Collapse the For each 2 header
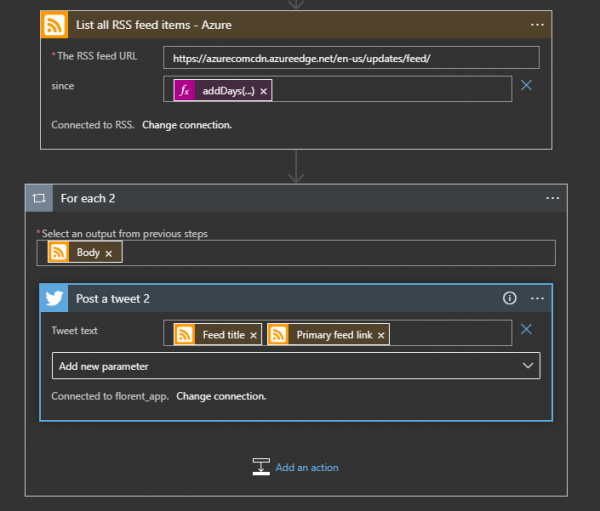Screen dimensions: 600x511 (296, 198)
